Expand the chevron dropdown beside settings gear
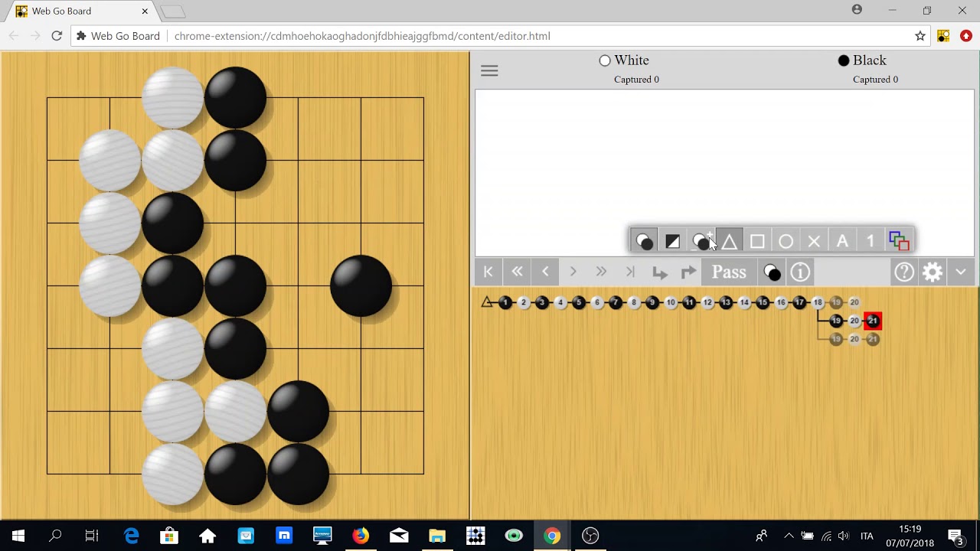 [961, 272]
